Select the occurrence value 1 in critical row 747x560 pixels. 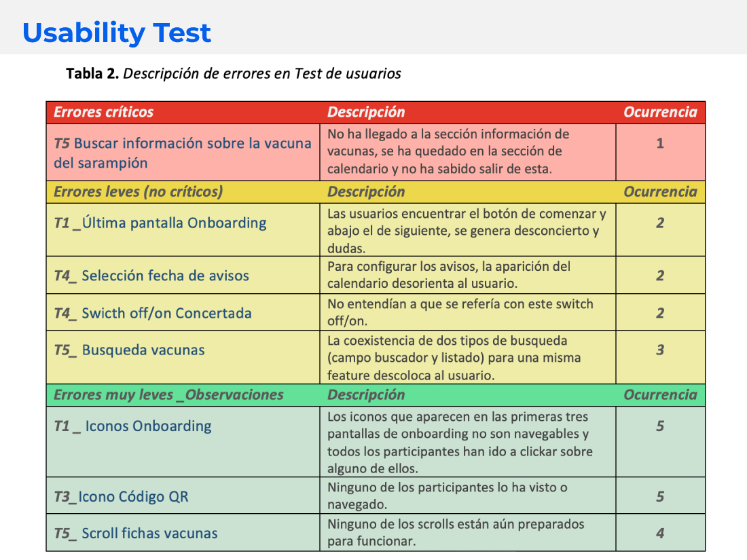660,143
